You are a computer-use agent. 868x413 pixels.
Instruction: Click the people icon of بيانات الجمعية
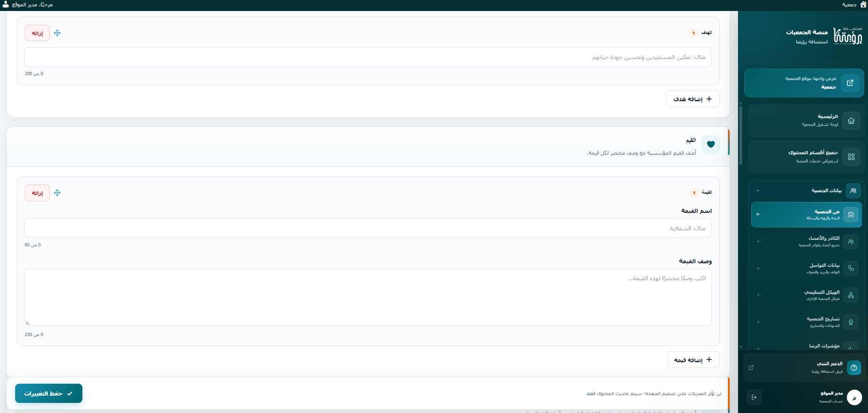(853, 191)
